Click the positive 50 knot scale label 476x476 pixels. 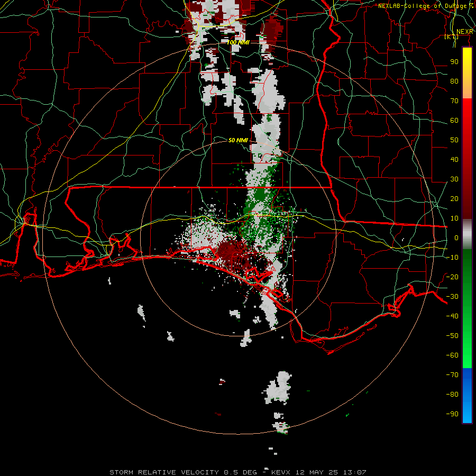pyautogui.click(x=454, y=140)
